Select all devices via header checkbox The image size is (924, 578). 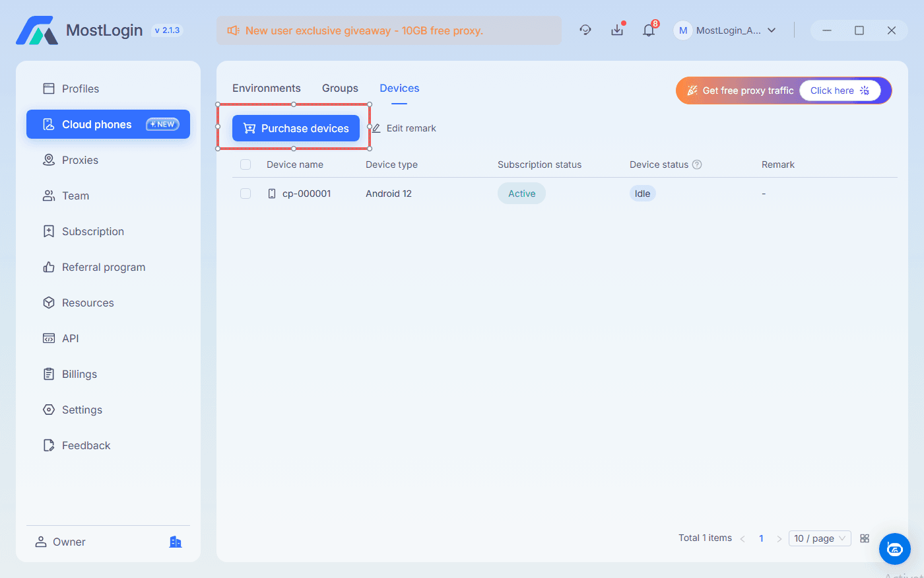246,164
